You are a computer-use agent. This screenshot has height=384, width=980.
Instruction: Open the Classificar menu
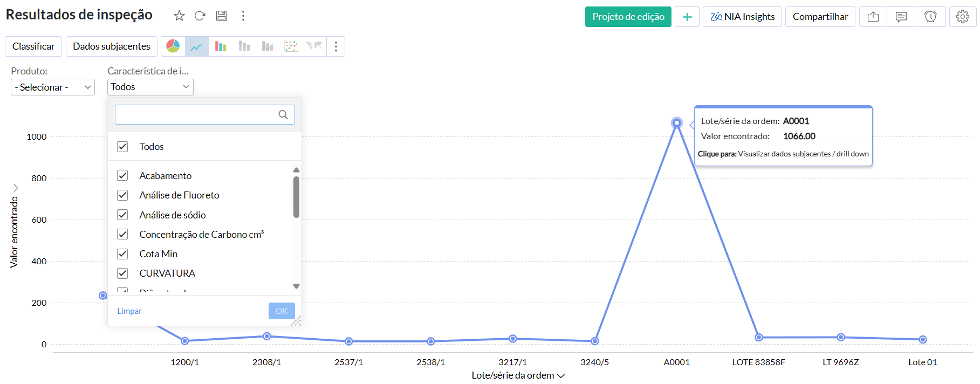point(33,46)
